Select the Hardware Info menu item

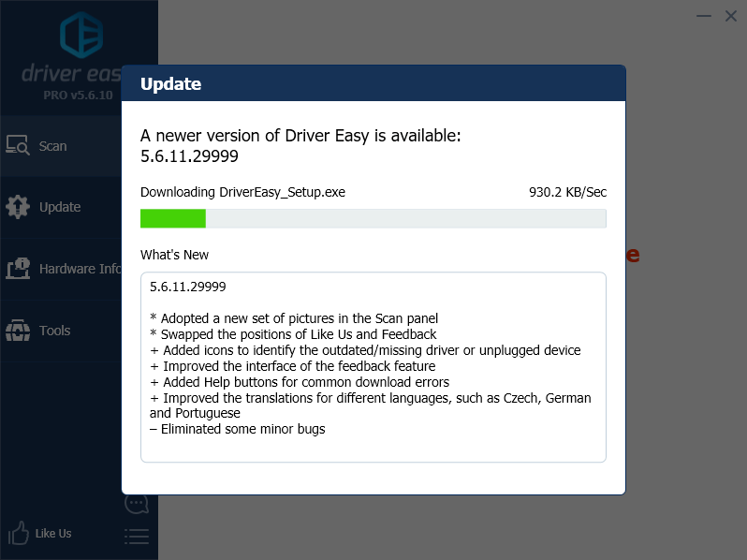61,269
